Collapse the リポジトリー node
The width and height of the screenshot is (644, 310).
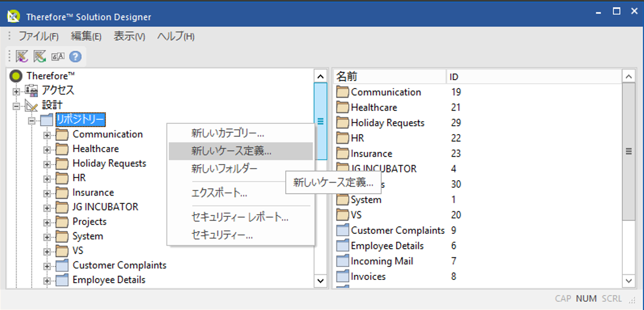tap(32, 121)
